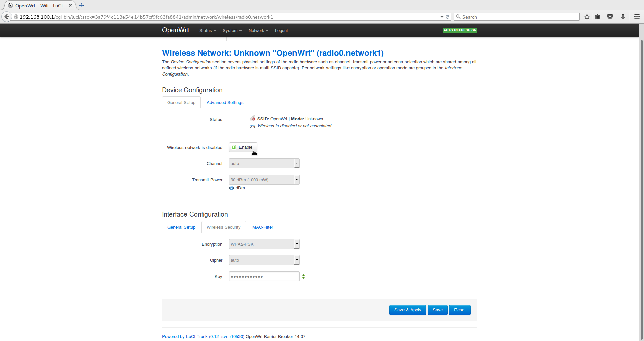
Task: Open a new tab with plus icon
Action: pyautogui.click(x=82, y=5)
